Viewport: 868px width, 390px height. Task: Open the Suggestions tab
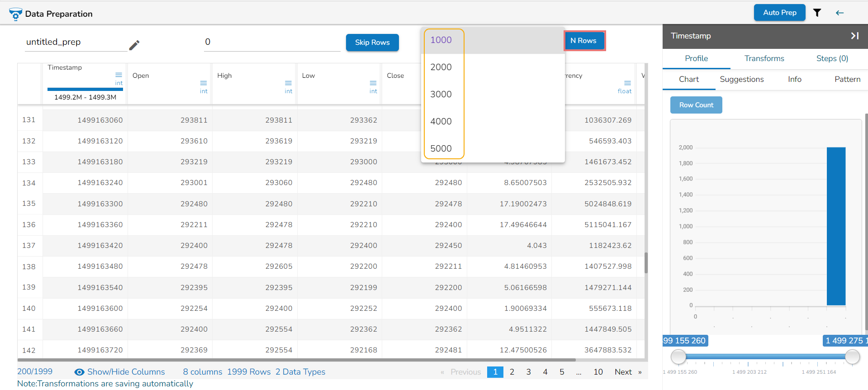click(x=741, y=79)
